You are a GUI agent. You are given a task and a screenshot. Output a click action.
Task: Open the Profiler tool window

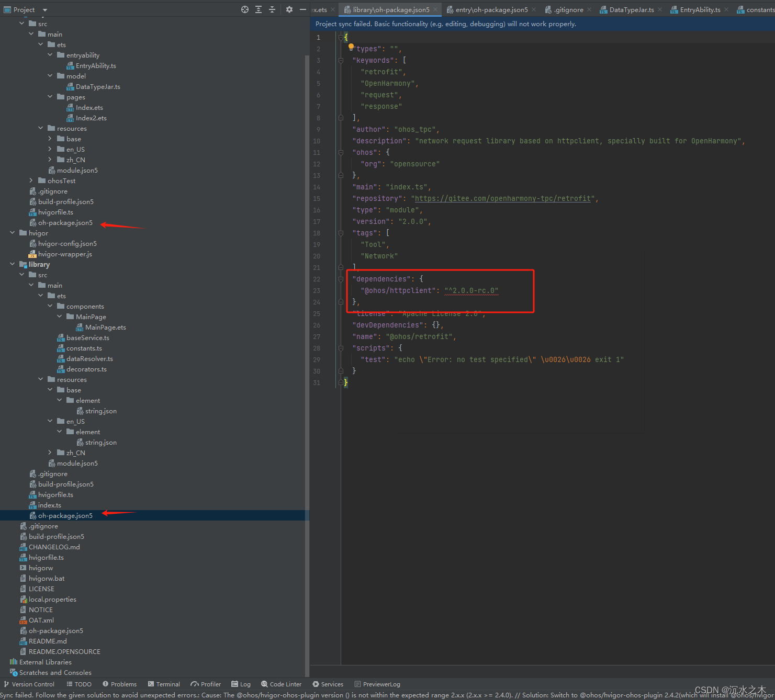[x=206, y=684]
